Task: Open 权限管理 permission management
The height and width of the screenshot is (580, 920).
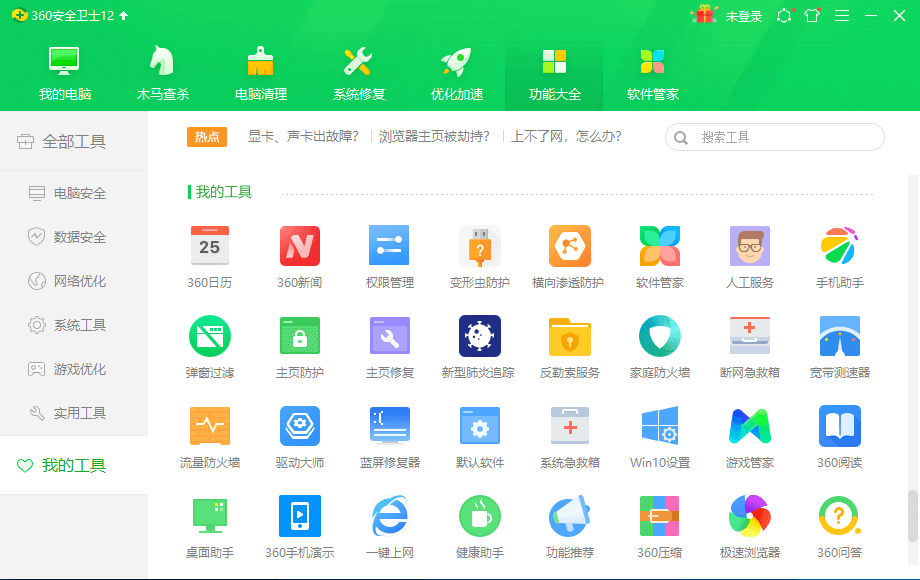Action: pos(390,257)
